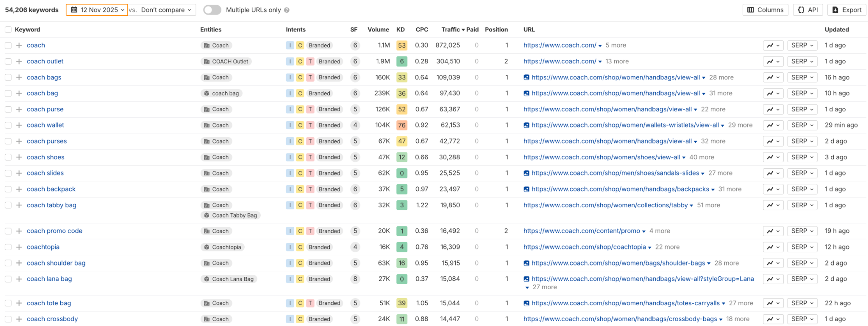Click image icon before coach lana bag URL
This screenshot has height=326, width=868.
coord(526,279)
